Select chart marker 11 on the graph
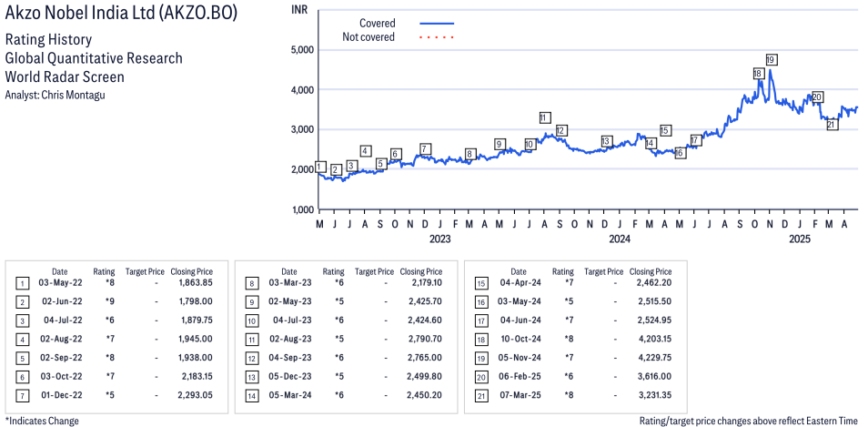The height and width of the screenshot is (427, 868). click(545, 118)
